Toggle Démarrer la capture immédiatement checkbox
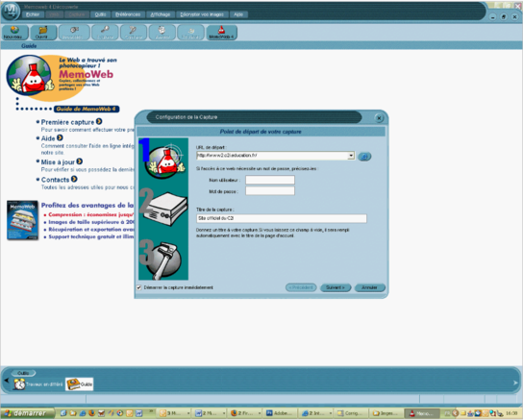The width and height of the screenshot is (523, 420). [x=139, y=287]
